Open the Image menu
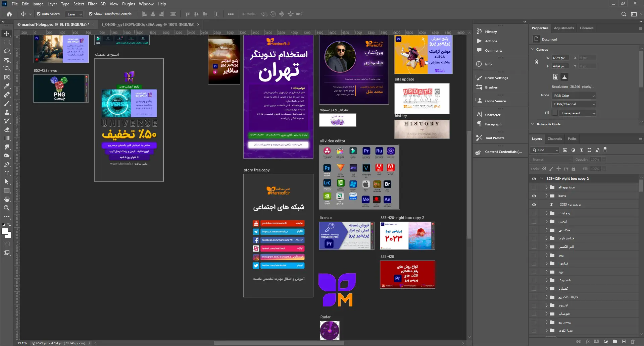Viewport: 644px width, 346px height. 38,4
